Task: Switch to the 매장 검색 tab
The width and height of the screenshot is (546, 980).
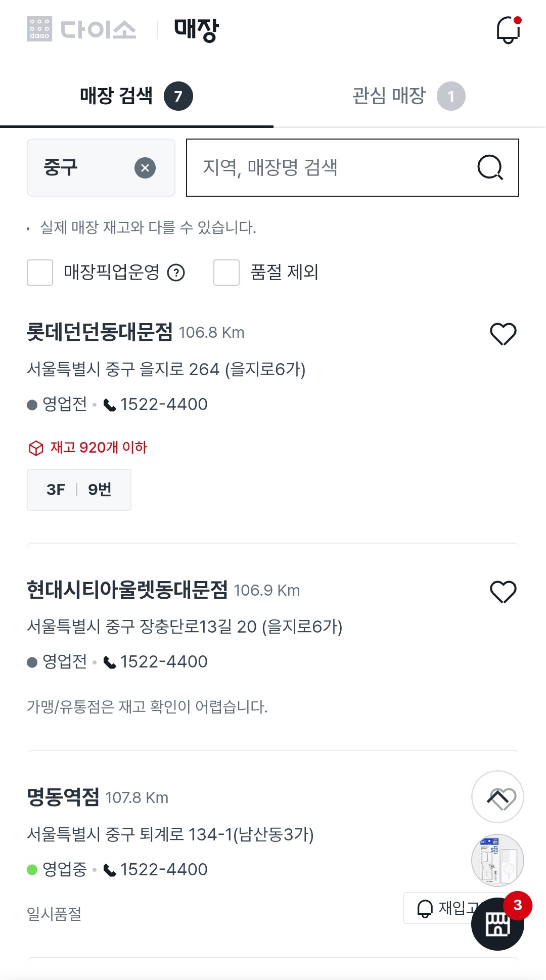Action: point(136,96)
